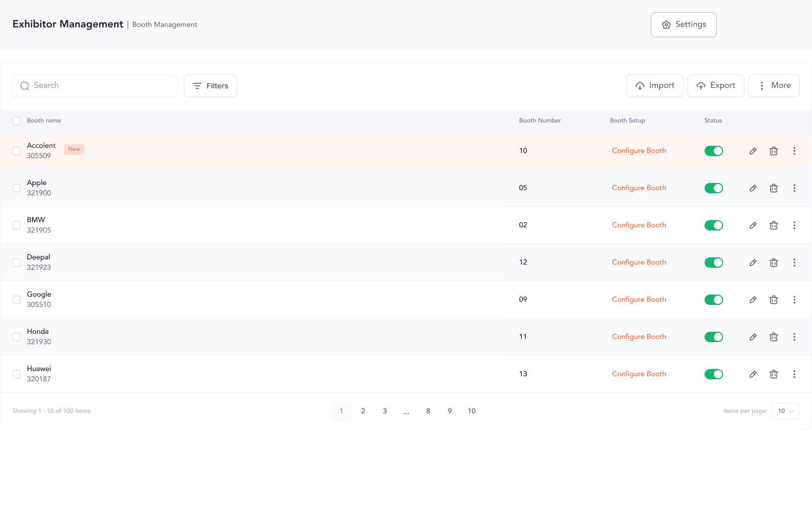
Task: Disable the Accolent status toggle
Action: (x=713, y=151)
